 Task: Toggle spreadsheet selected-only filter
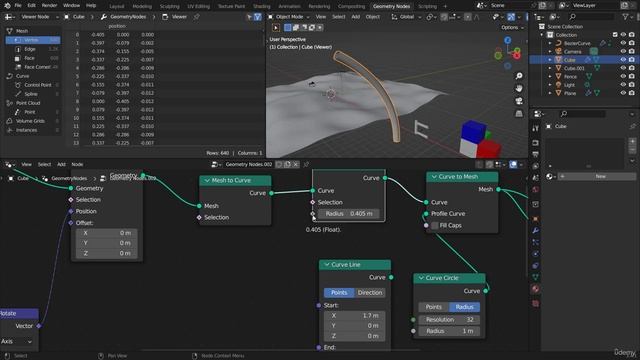click(249, 17)
